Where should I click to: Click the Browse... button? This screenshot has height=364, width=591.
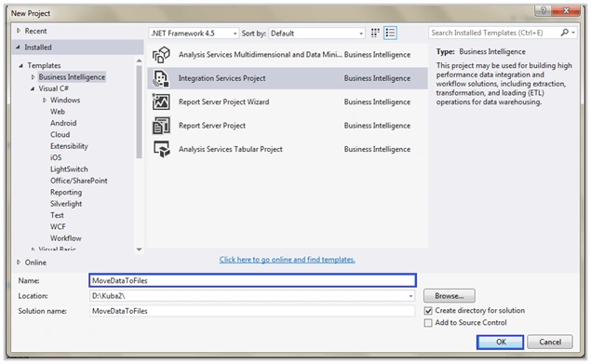coord(450,296)
